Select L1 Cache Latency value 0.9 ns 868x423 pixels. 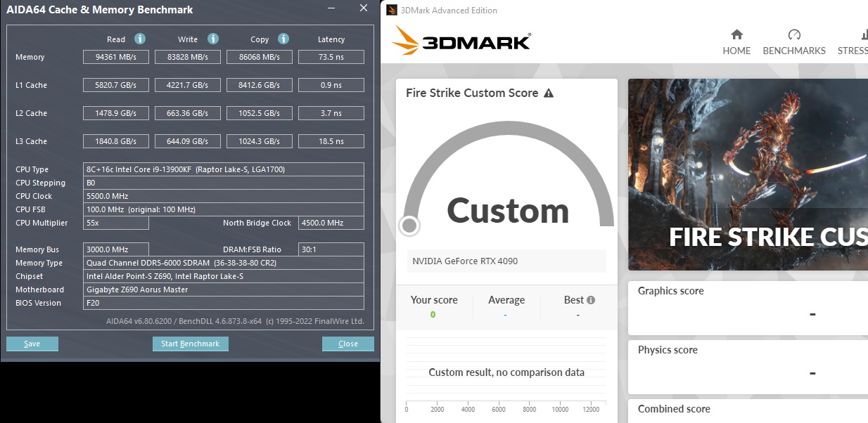[x=331, y=85]
